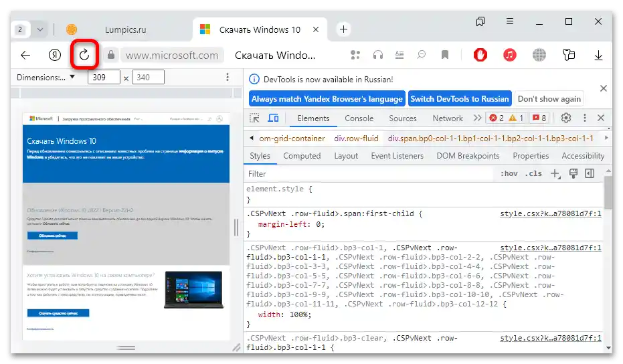Select the div.row-fluid breadcrumb
623x364 pixels.
click(x=356, y=139)
